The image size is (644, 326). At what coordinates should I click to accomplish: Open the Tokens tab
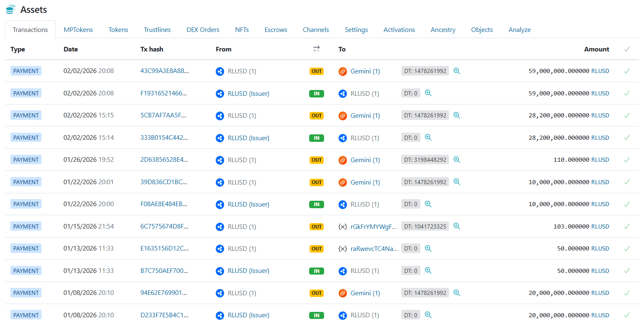pyautogui.click(x=118, y=30)
